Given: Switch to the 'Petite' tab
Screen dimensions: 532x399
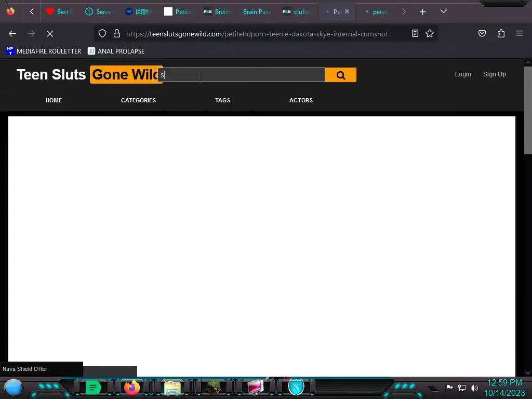Looking at the screenshot, I should tap(178, 11).
